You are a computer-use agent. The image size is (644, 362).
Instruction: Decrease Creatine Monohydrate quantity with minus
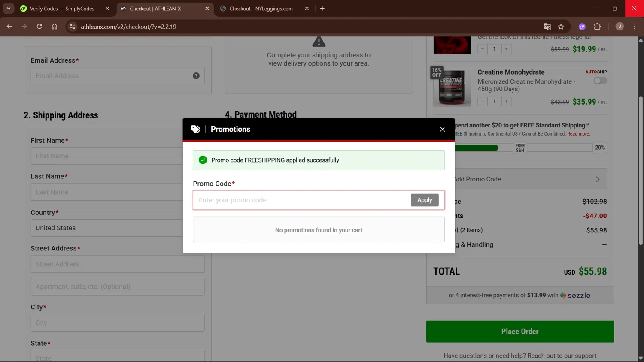click(483, 101)
